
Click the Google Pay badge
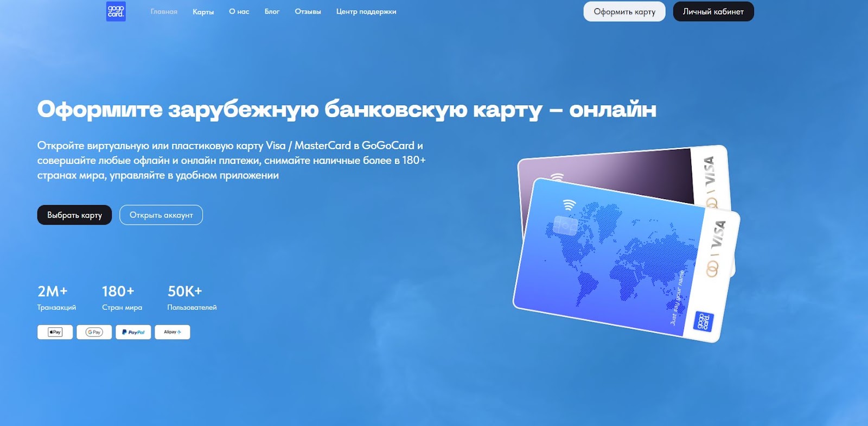tap(94, 332)
